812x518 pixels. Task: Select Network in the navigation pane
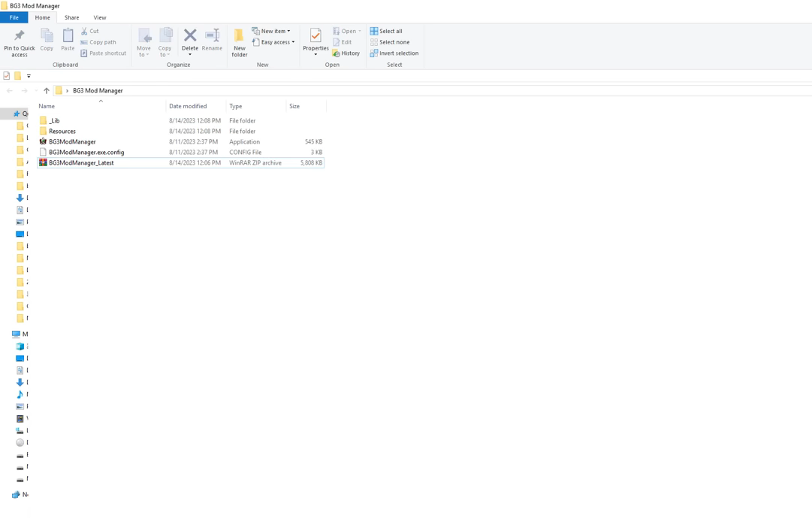[16, 495]
